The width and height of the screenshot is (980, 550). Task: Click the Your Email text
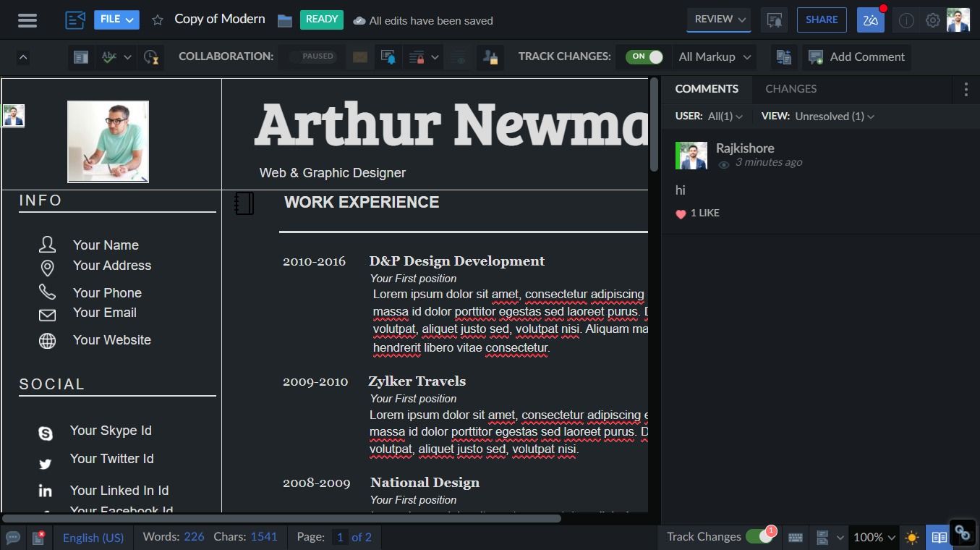tap(105, 313)
